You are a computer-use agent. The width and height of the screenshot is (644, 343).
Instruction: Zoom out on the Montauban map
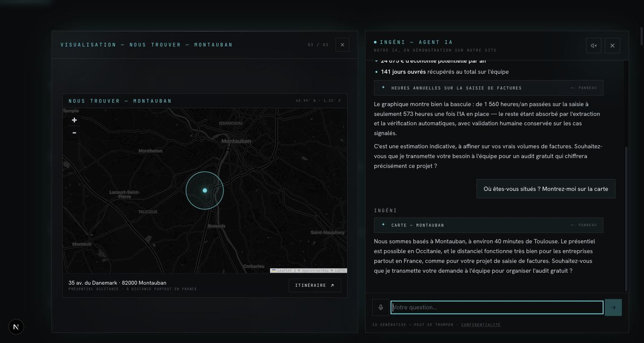(74, 133)
